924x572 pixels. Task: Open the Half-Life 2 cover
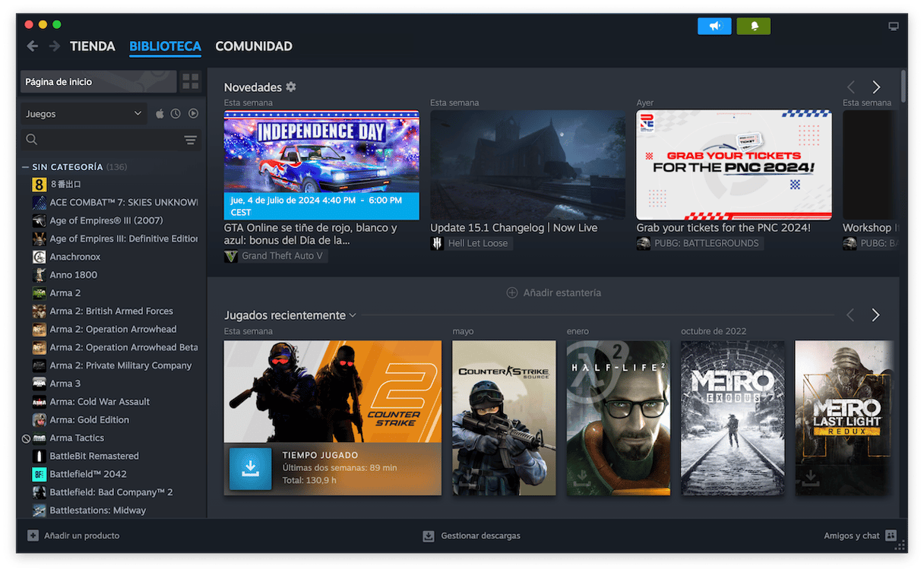click(x=619, y=418)
